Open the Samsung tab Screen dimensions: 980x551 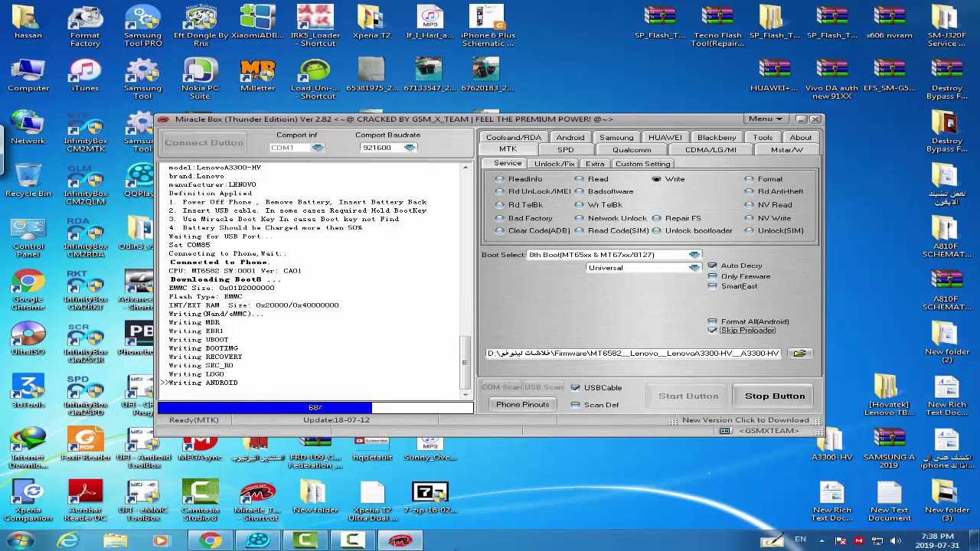[x=616, y=138]
